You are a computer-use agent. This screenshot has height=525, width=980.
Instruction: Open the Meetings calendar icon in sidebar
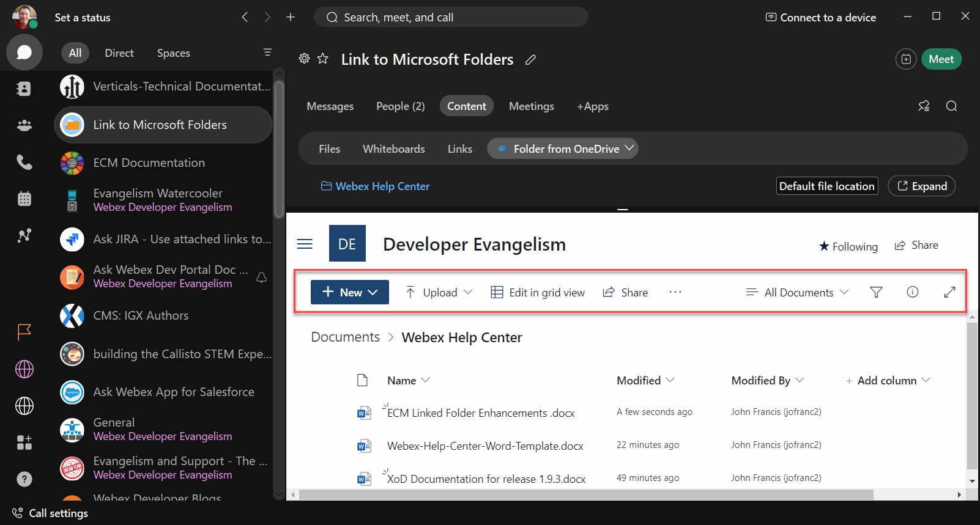(24, 199)
